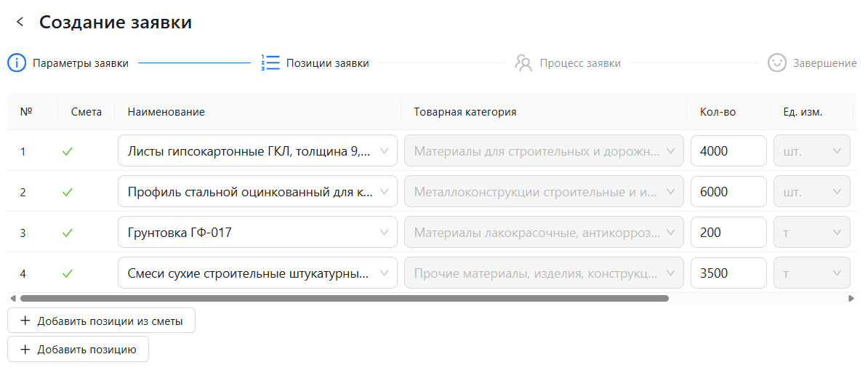Click the info icon of Параметры заявки step
The width and height of the screenshot is (868, 370).
tap(17, 63)
